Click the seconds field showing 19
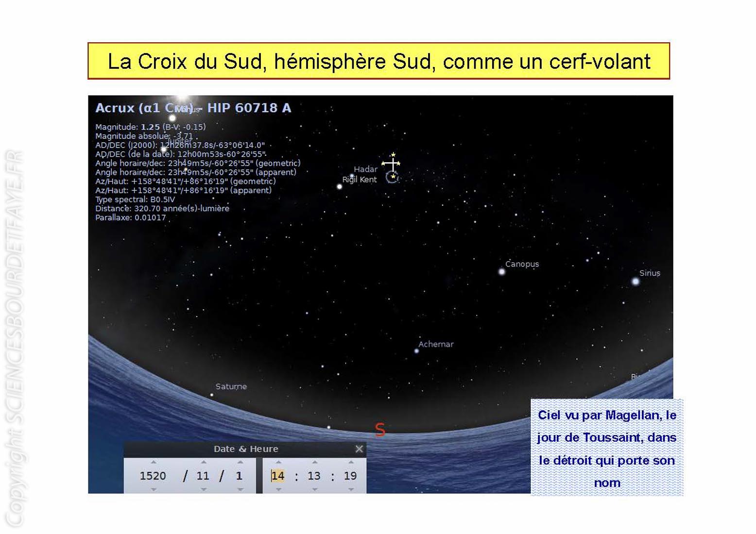756x534 pixels. click(350, 476)
